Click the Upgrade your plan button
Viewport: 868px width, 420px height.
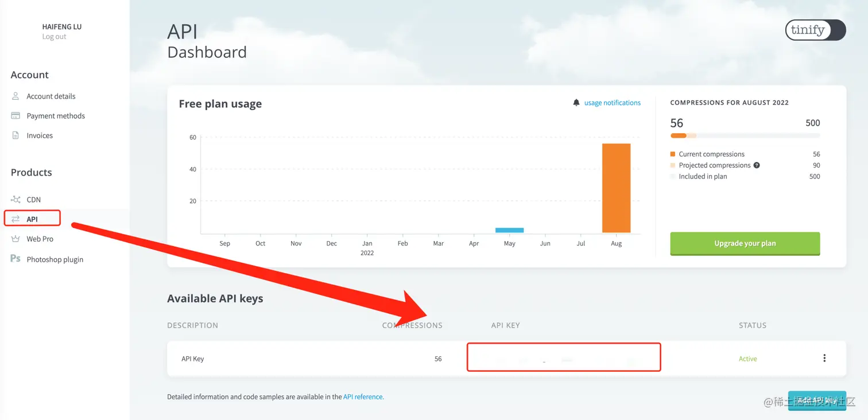coord(745,243)
